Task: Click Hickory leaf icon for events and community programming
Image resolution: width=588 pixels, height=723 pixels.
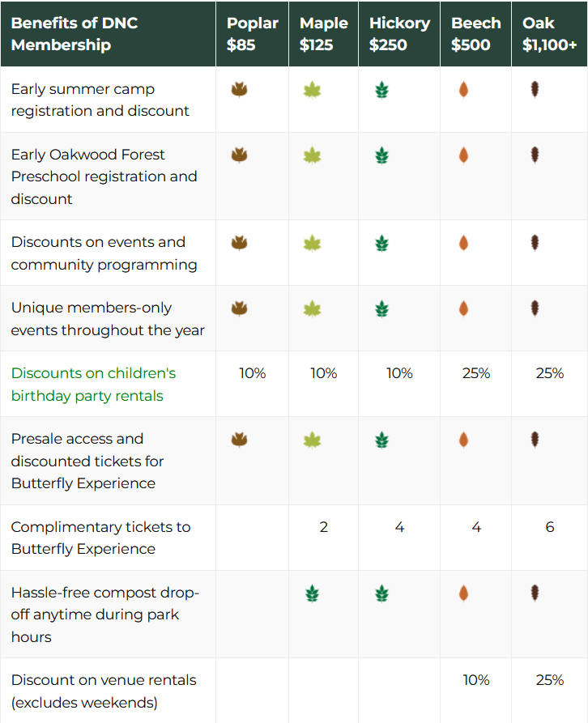Action: pos(381,243)
